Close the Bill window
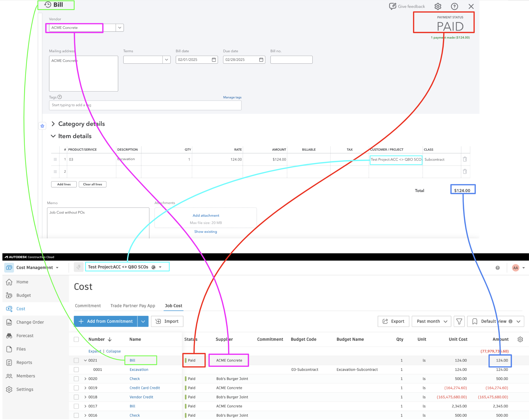This screenshot has width=529, height=420. [x=471, y=6]
